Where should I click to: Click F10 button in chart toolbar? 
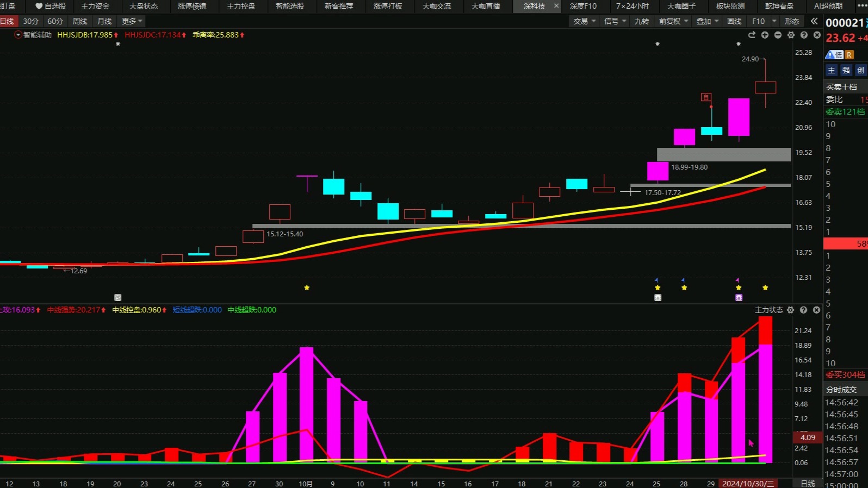[758, 21]
